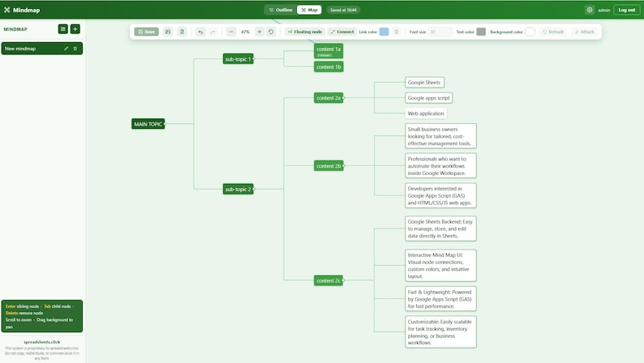Viewport: 644px width, 363px height.
Task: Select the content 2a node
Action: click(x=328, y=98)
